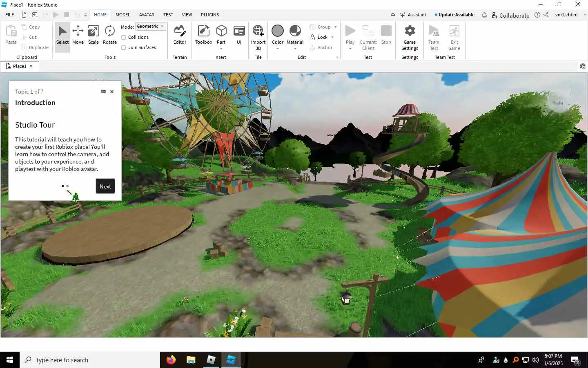Expand the Edit group launcher arrow
The image size is (588, 368).
click(337, 58)
